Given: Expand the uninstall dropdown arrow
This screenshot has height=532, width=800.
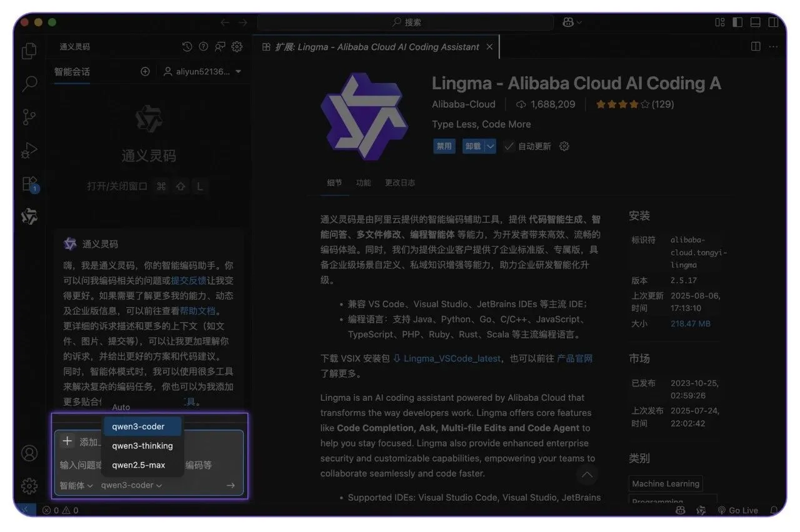Looking at the screenshot, I should click(x=491, y=146).
